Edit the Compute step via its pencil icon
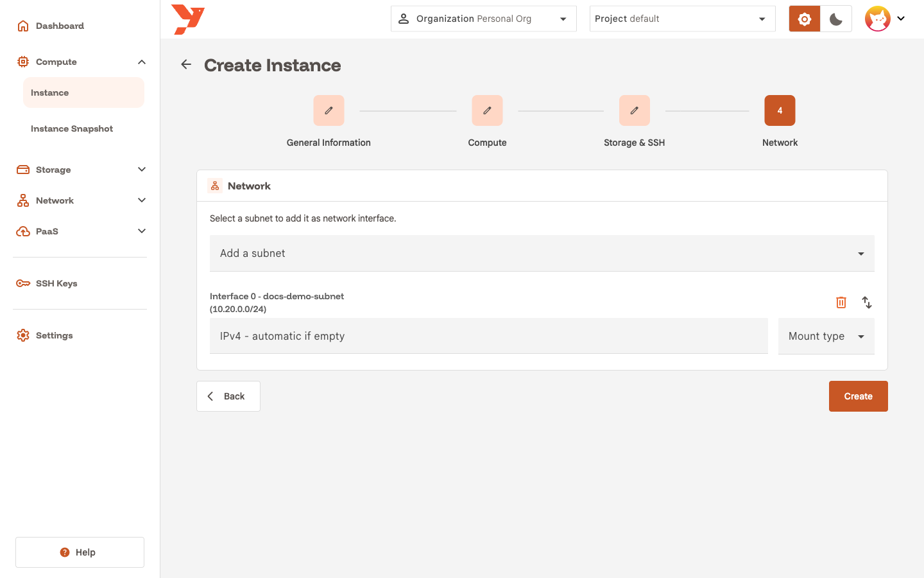The height and width of the screenshot is (578, 924). [487, 110]
